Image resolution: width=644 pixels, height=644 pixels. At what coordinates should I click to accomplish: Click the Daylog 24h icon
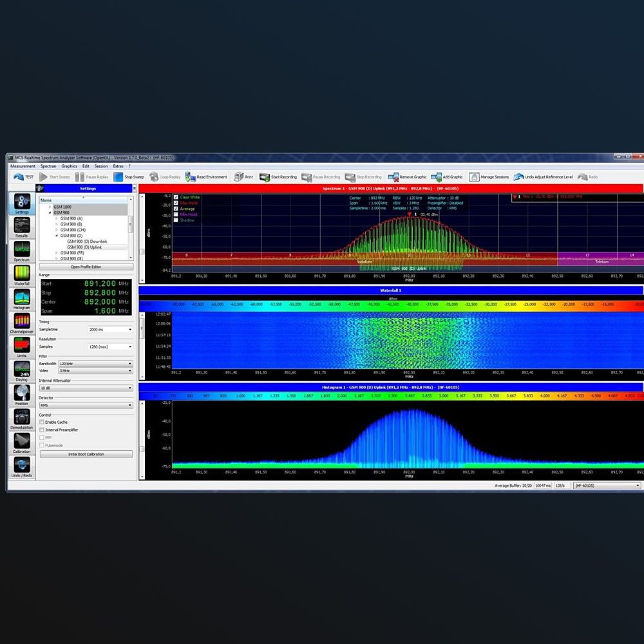pyautogui.click(x=21, y=370)
